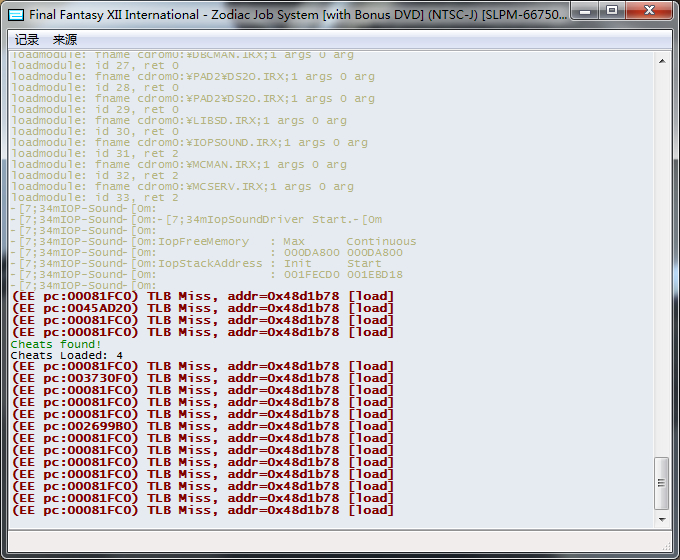Click the scrollbar up arrow
This screenshot has height=560, width=680.
click(662, 61)
